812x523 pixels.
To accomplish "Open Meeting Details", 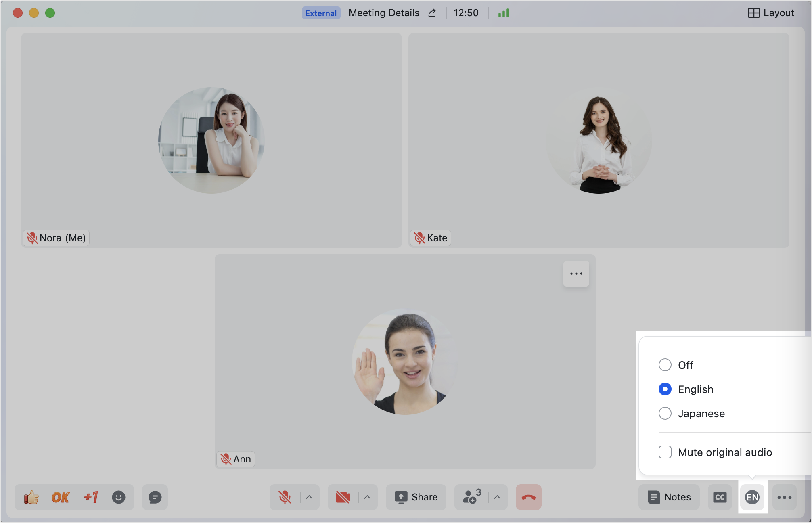I will coord(384,13).
